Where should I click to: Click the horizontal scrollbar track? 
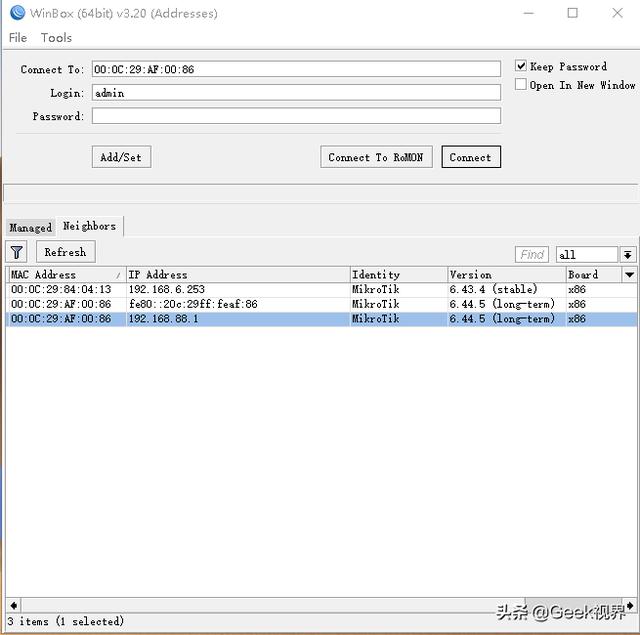click(x=273, y=605)
